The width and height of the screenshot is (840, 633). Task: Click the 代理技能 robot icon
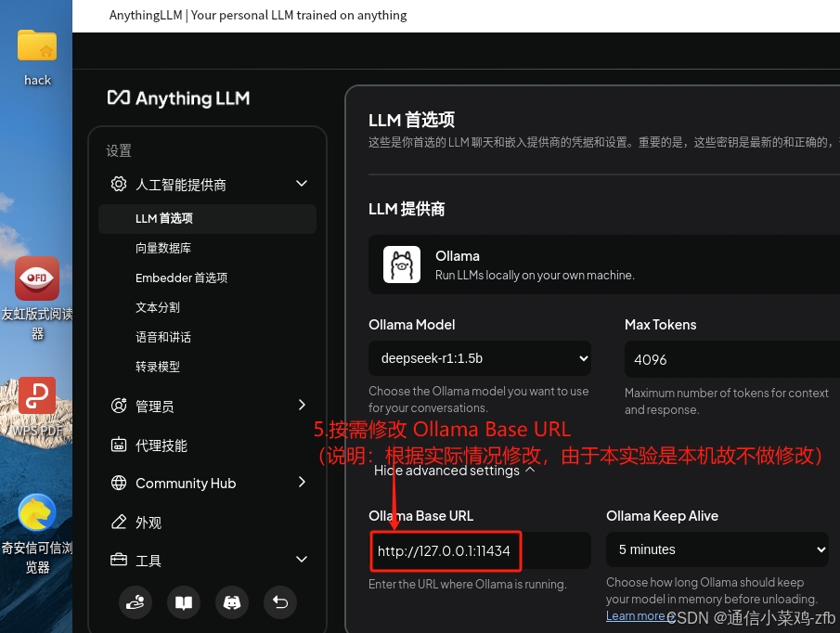pyautogui.click(x=119, y=445)
